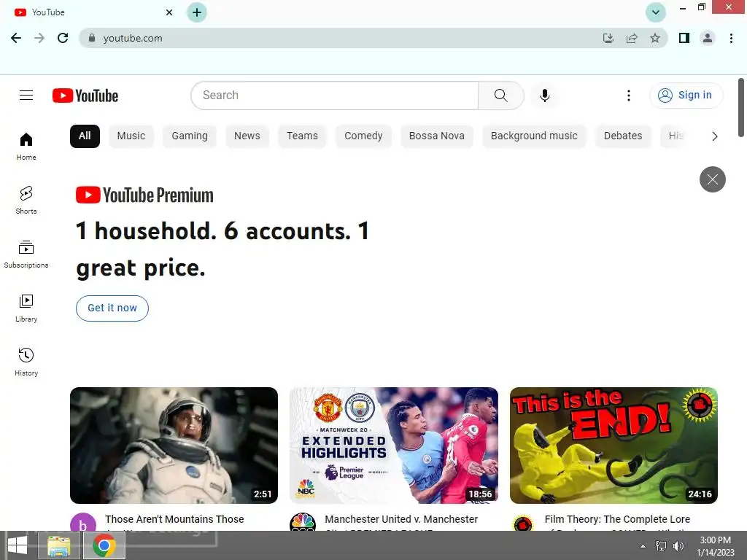
Task: Open a new browser tab
Action: 197,12
